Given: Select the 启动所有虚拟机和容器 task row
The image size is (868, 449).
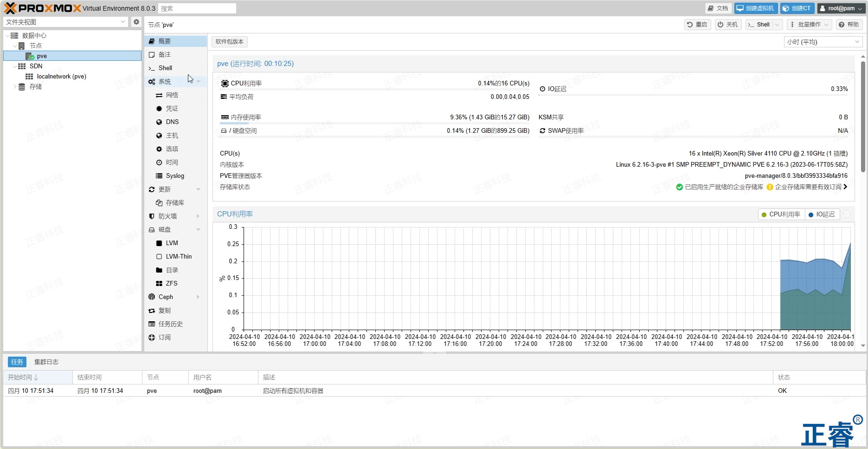Looking at the screenshot, I should (434, 391).
